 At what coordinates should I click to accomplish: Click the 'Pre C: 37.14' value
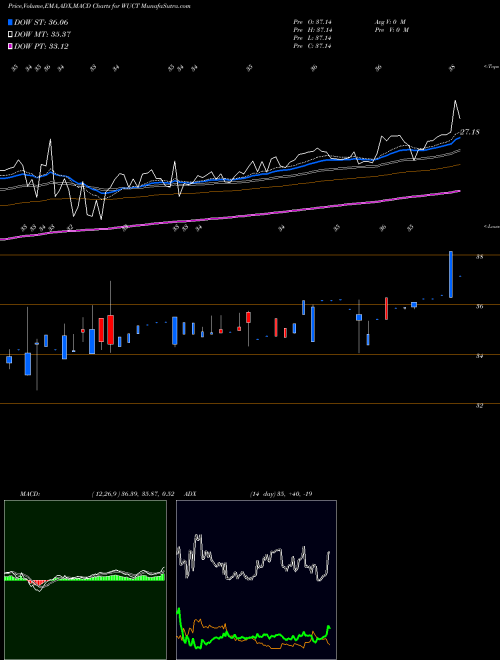click(x=312, y=46)
